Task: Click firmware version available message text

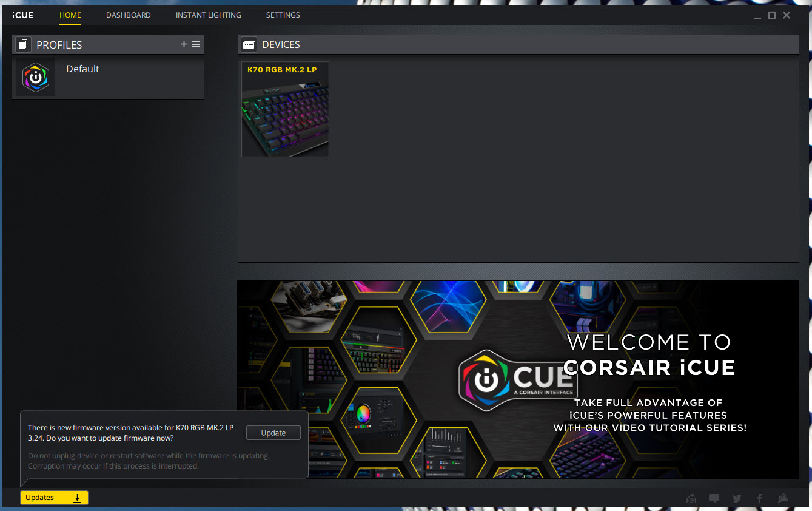Action: pyautogui.click(x=130, y=433)
